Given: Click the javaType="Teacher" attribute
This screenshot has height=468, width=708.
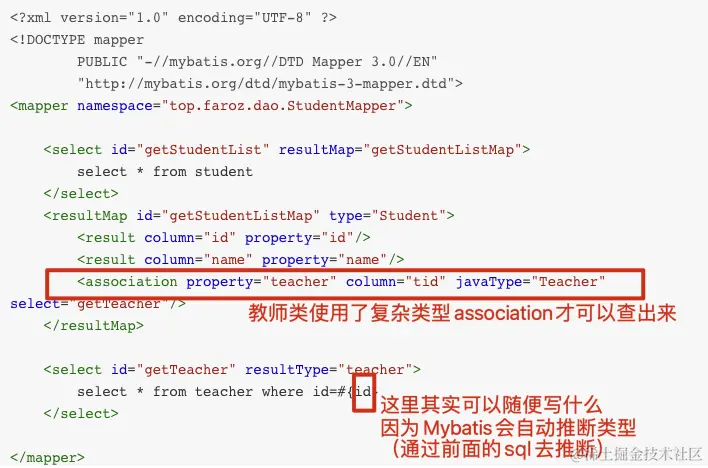Looking at the screenshot, I should coord(530,282).
